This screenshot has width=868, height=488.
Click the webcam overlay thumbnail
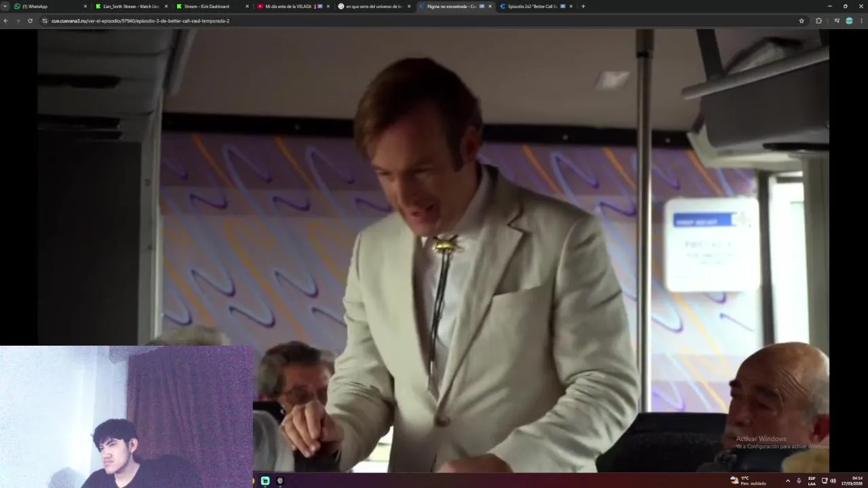(x=126, y=417)
